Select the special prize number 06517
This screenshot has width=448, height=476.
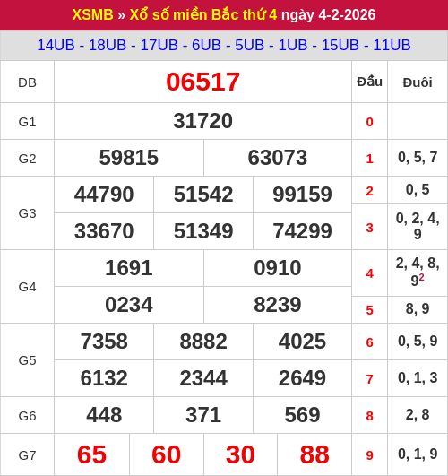[x=202, y=82]
